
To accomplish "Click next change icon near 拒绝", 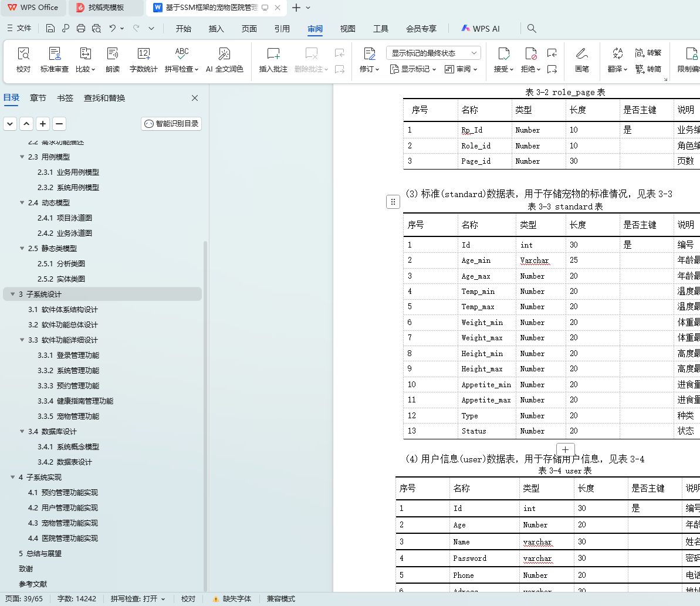I will (552, 69).
